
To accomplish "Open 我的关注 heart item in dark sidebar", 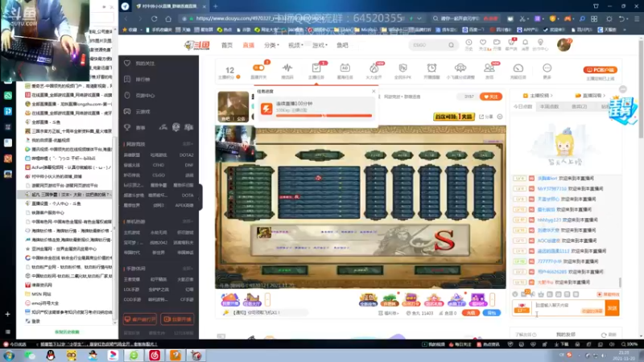I will tap(140, 64).
